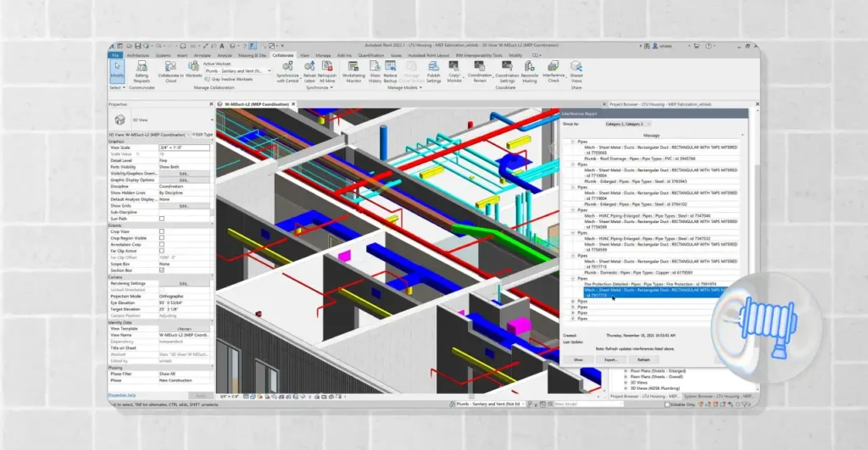Image resolution: width=868 pixels, height=450 pixels.
Task: Expand the Select panel dropdown
Action: pyautogui.click(x=117, y=87)
